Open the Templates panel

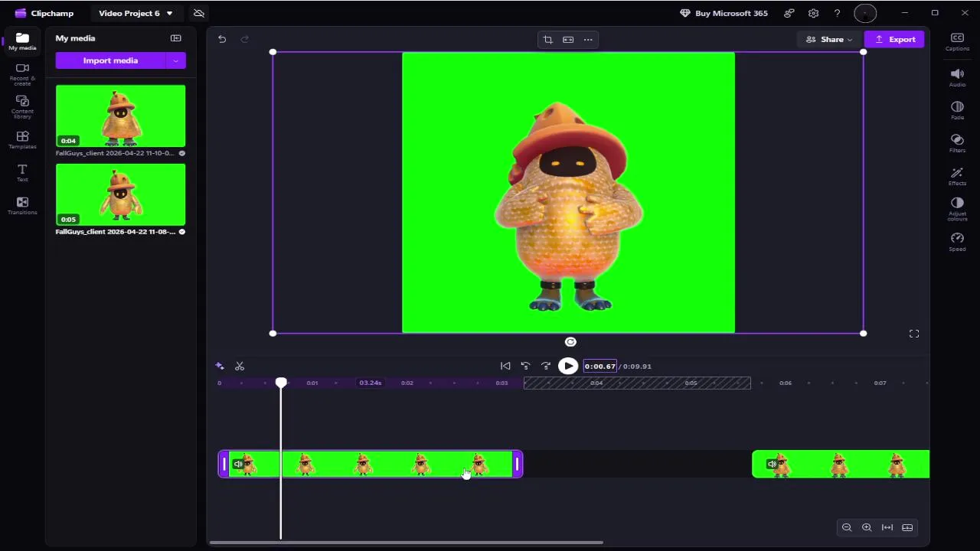(x=22, y=140)
